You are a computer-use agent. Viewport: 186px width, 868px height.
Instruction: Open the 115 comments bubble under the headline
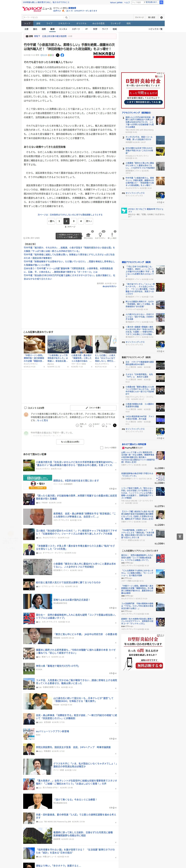(44, 55)
